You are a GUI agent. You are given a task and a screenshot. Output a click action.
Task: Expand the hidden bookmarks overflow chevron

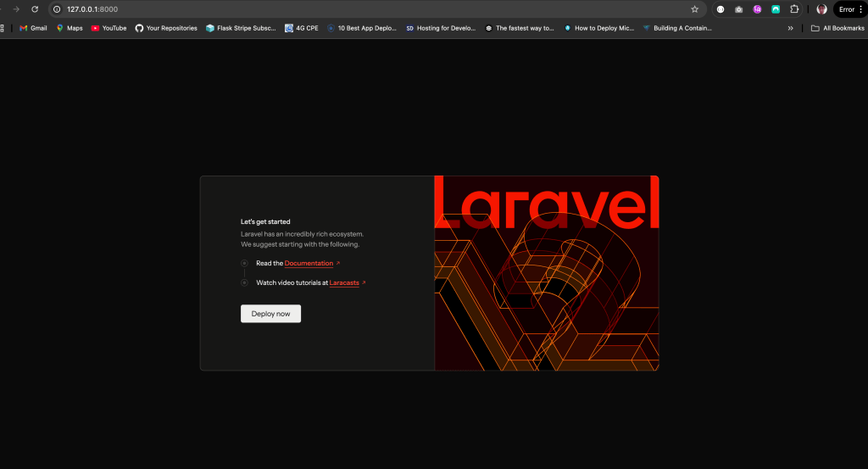coord(791,28)
